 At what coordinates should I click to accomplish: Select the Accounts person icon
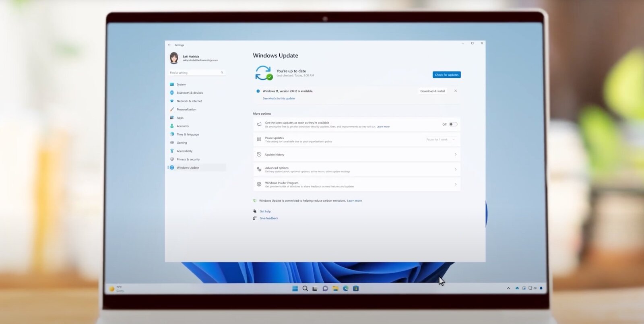[172, 126]
